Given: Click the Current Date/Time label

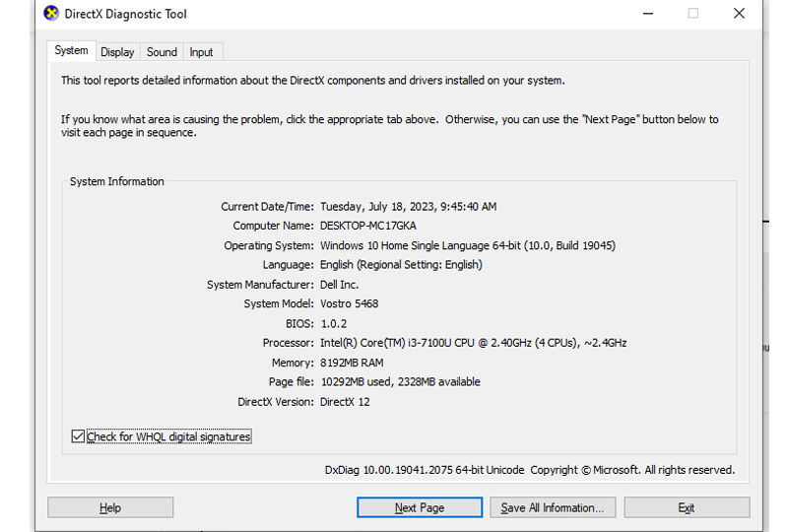Looking at the screenshot, I should pos(267,207).
